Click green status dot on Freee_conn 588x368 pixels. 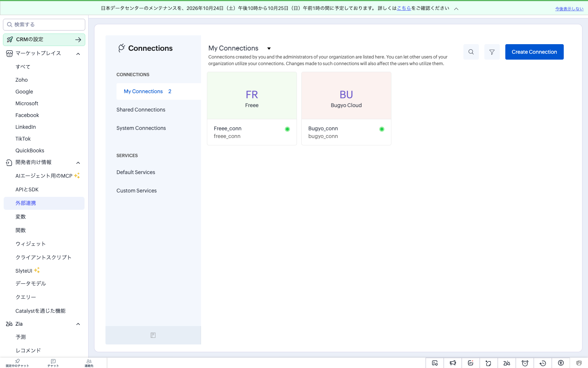pyautogui.click(x=287, y=129)
